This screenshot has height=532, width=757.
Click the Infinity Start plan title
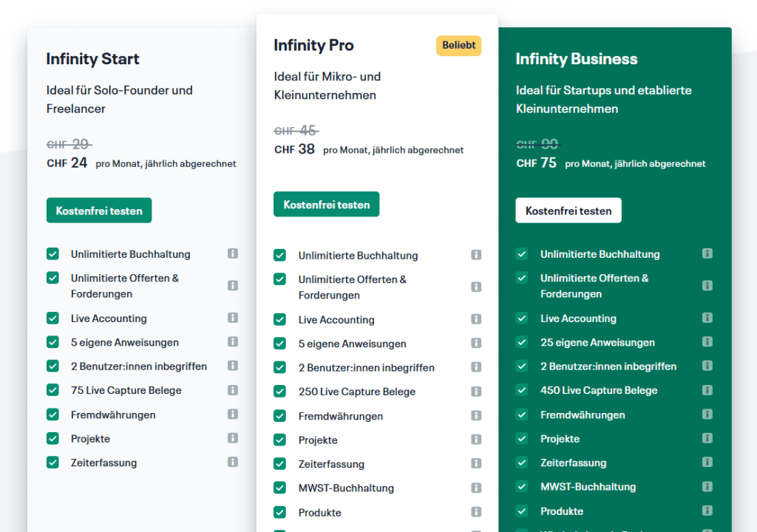point(92,59)
